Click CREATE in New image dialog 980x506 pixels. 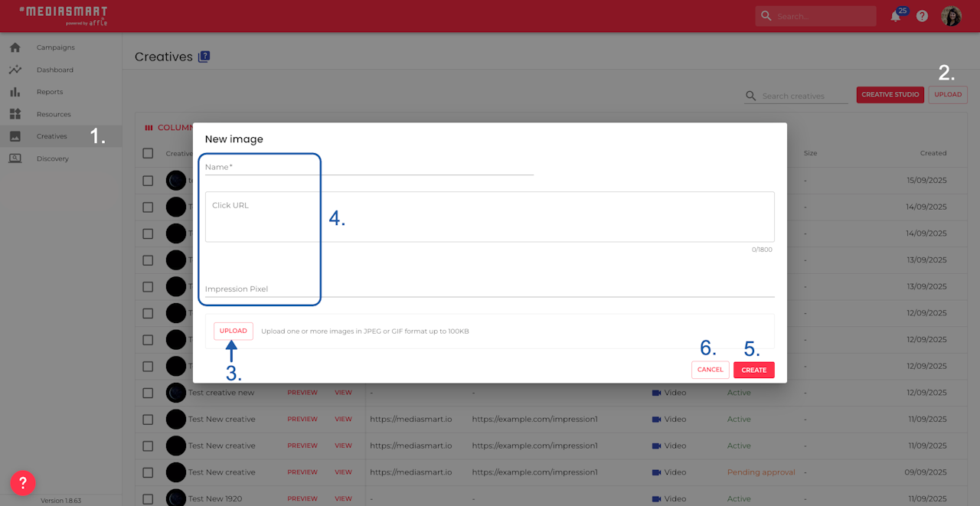[x=754, y=370]
